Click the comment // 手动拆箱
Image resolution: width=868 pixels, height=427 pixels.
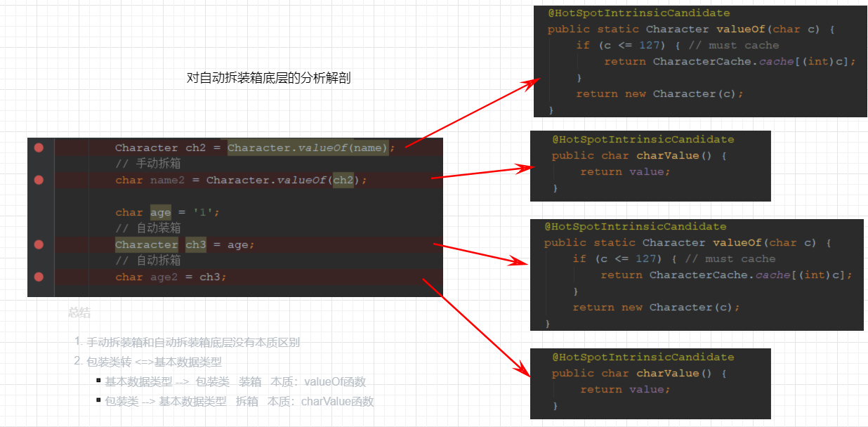[x=148, y=164]
